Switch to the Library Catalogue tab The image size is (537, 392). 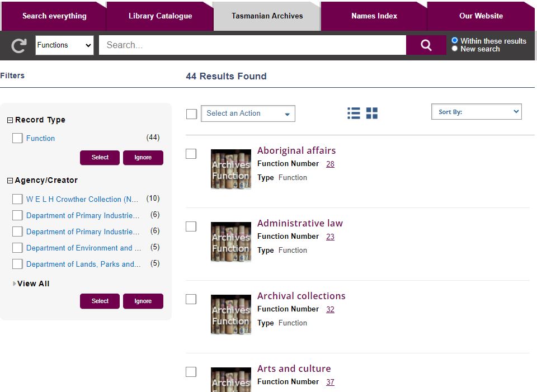(x=160, y=16)
